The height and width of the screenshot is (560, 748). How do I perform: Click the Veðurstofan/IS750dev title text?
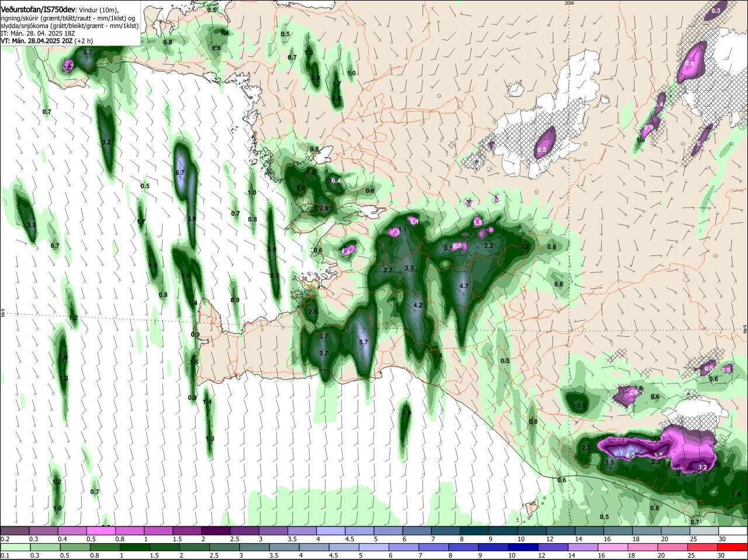pyautogui.click(x=38, y=10)
